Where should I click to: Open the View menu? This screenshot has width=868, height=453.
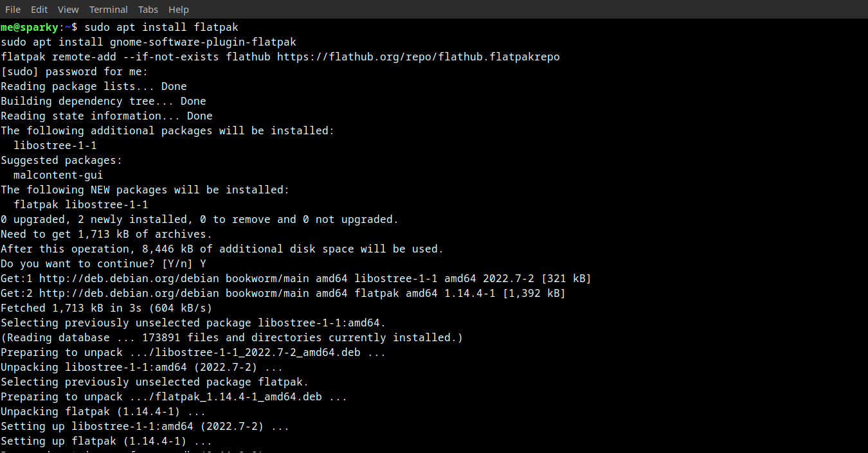pos(68,9)
